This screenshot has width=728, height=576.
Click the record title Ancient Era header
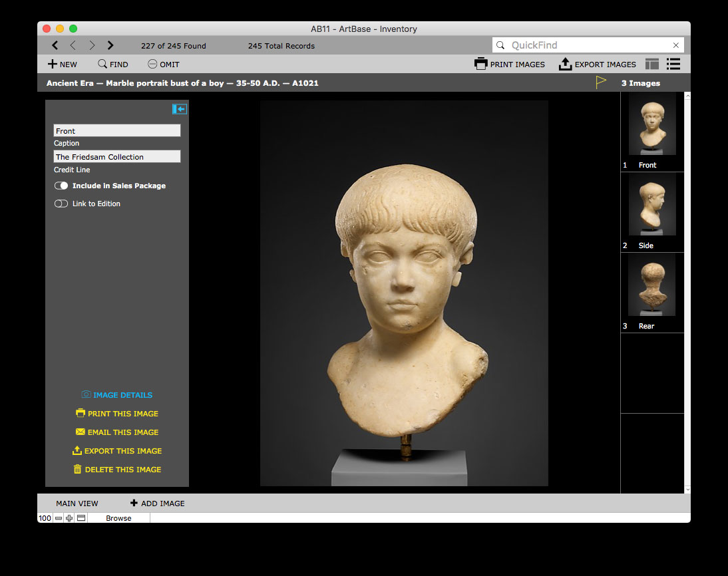point(182,83)
